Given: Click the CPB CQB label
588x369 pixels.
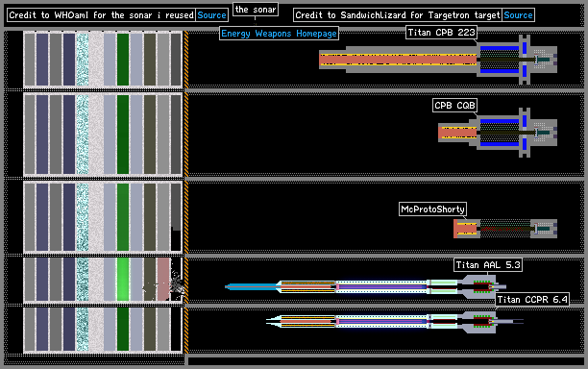Looking at the screenshot, I should tap(454, 106).
